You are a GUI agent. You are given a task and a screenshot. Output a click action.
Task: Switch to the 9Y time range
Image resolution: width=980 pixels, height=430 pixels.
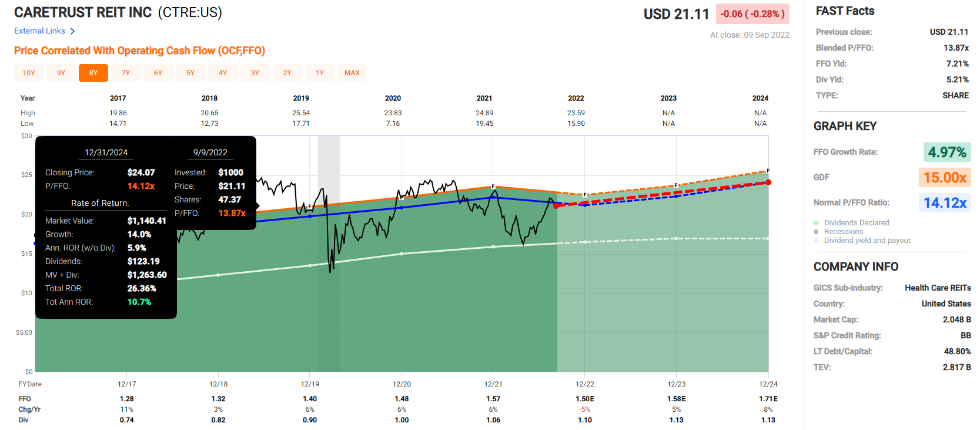pos(61,73)
